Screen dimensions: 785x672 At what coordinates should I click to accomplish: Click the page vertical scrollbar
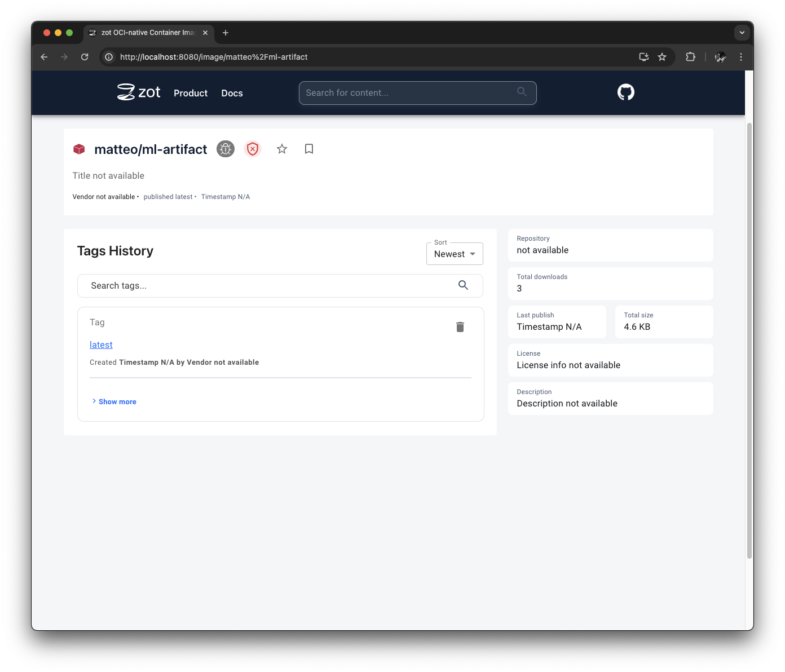click(x=749, y=338)
